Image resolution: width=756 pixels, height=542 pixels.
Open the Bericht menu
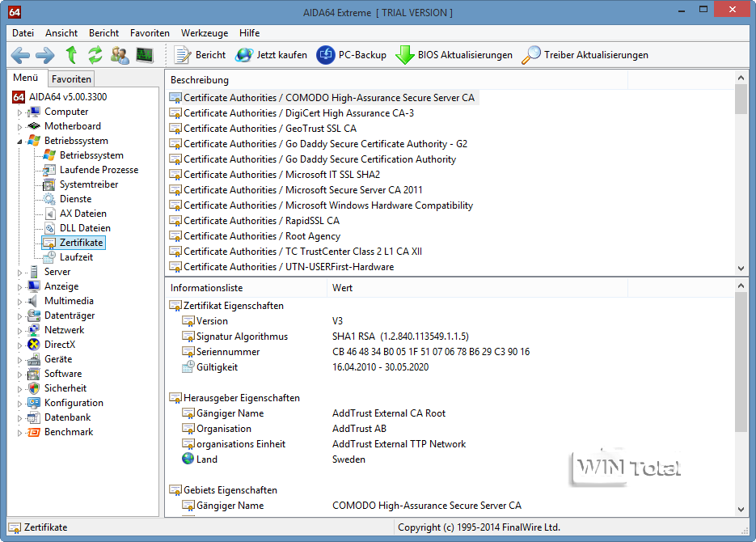(103, 33)
